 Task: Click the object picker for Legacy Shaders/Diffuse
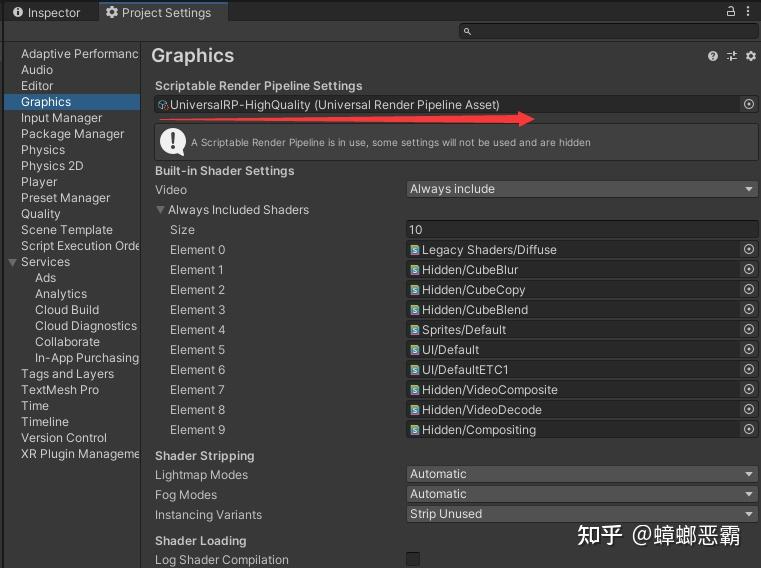[749, 250]
